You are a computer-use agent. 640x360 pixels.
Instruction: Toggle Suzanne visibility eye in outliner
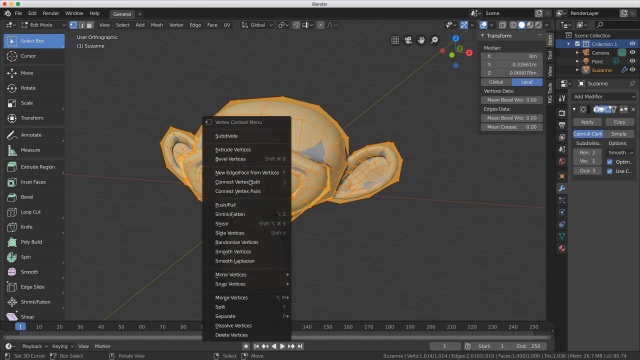[633, 70]
